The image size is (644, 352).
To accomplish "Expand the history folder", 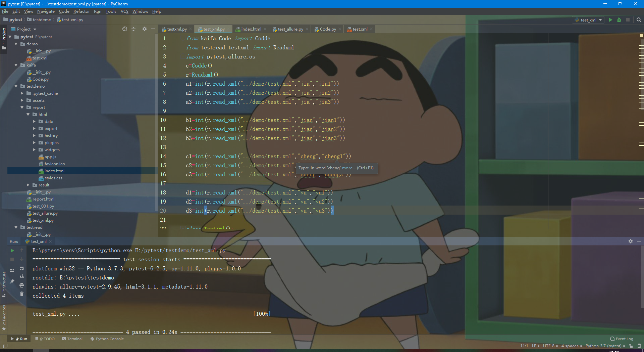I will 34,136.
